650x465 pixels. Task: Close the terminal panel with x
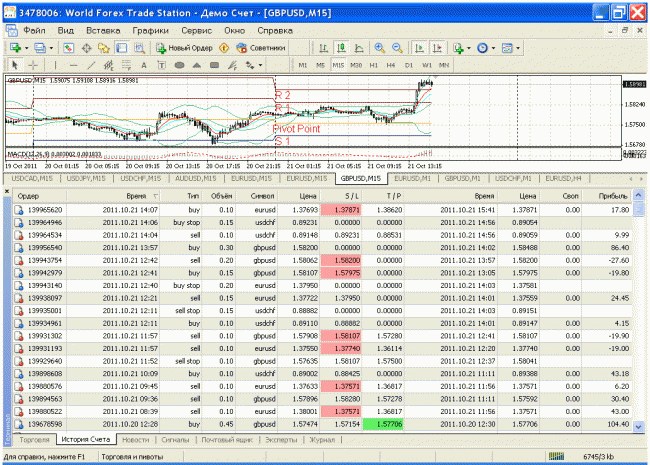pyautogui.click(x=7, y=191)
